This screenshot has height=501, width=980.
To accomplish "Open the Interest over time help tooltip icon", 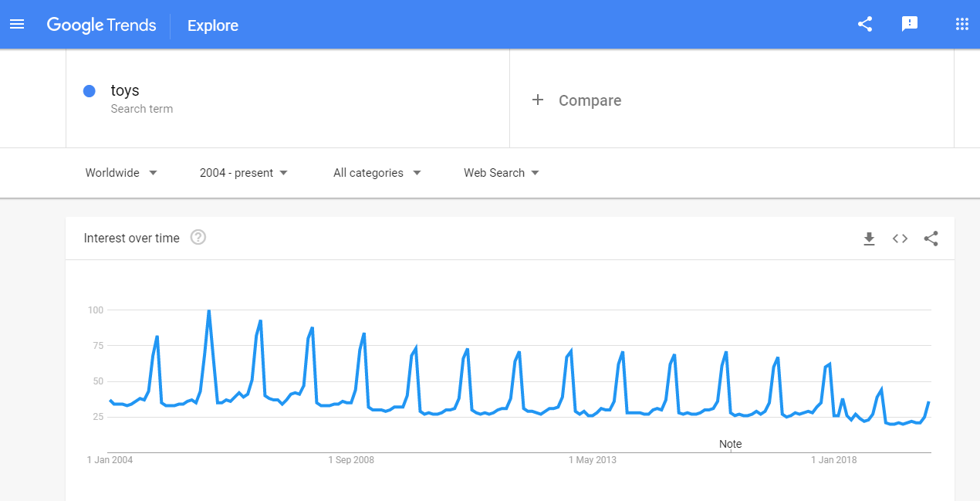I will pos(198,238).
